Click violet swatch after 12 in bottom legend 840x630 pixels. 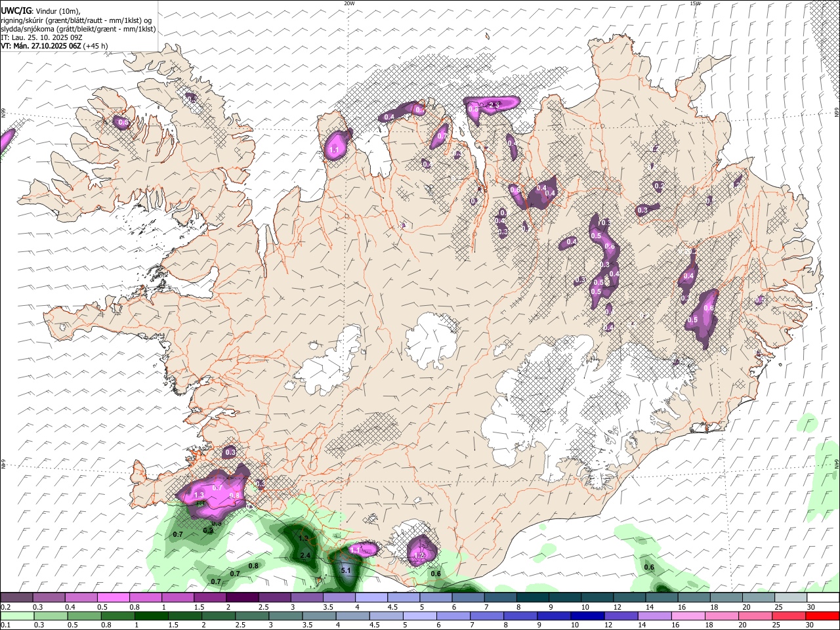(621, 616)
